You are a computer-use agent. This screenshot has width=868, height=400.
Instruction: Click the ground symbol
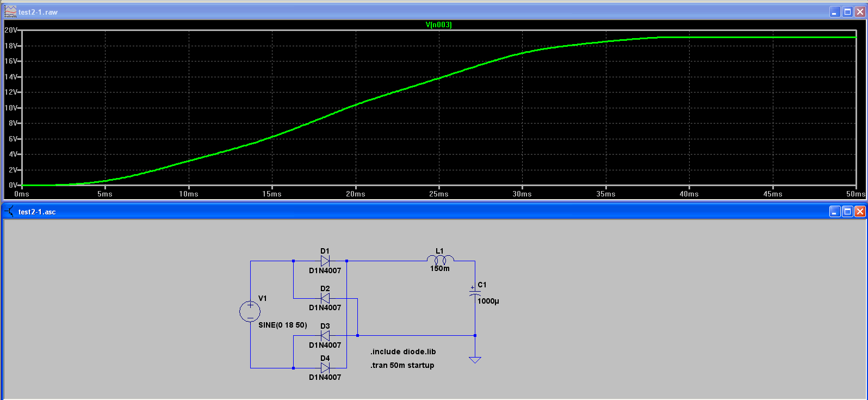475,360
